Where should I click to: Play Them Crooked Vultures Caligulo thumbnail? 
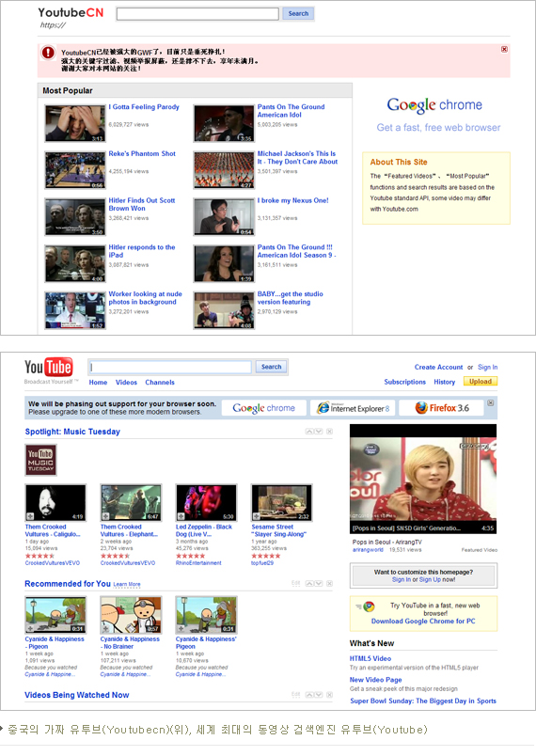(55, 503)
